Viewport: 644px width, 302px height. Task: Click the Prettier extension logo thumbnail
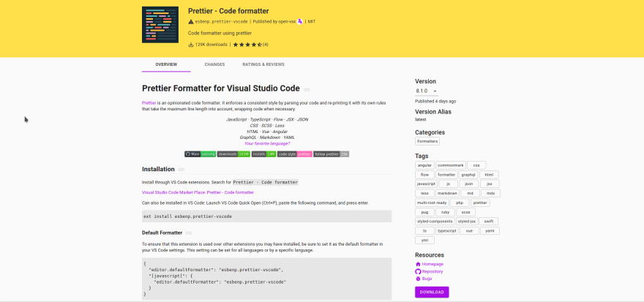pyautogui.click(x=160, y=25)
